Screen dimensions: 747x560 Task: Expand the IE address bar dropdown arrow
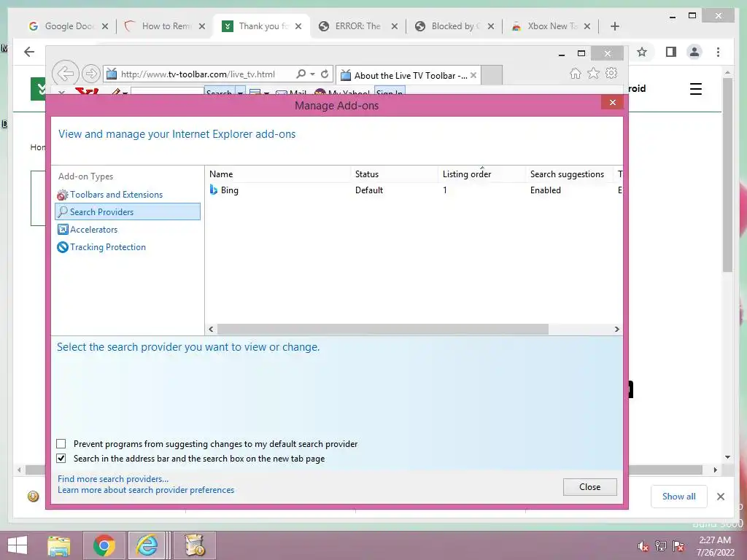pos(312,74)
